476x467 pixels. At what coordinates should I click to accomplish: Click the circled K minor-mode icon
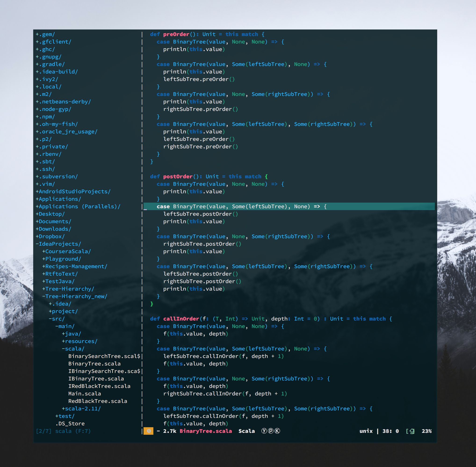click(277, 431)
